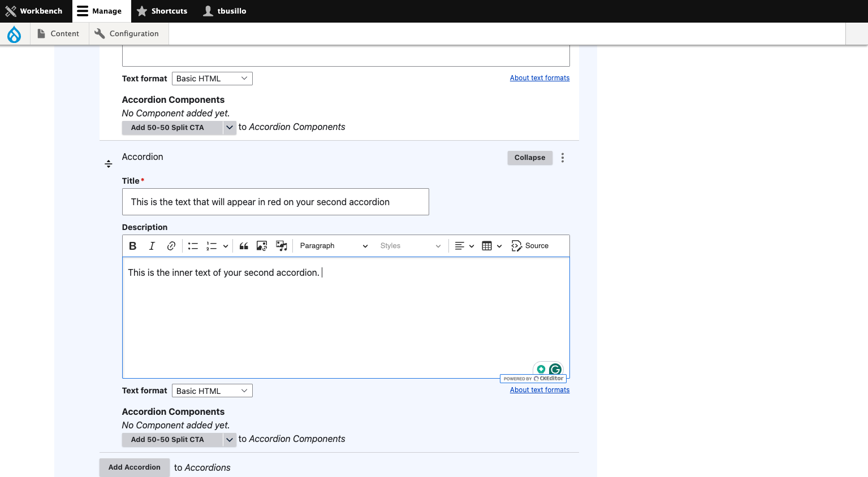Apply italic formatting in the editor toolbar
Image resolution: width=868 pixels, height=477 pixels.
[x=152, y=246]
